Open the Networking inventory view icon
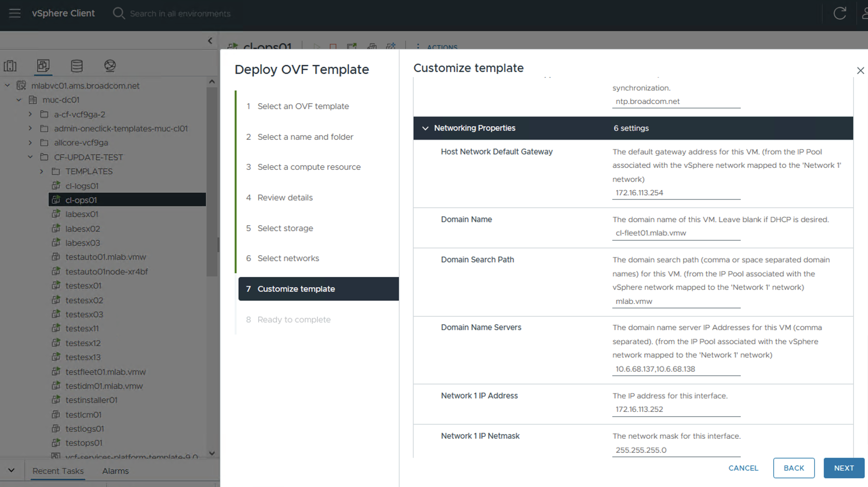868x487 pixels. (110, 66)
